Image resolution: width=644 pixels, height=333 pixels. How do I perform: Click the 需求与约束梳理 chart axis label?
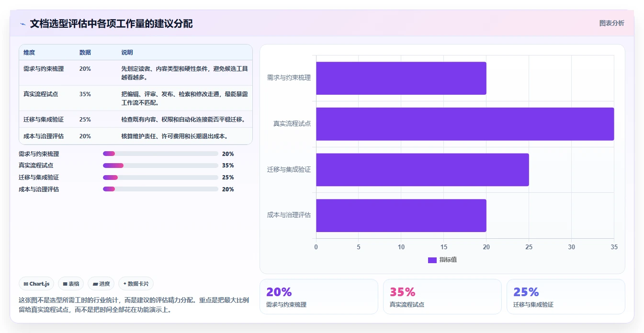coord(289,78)
